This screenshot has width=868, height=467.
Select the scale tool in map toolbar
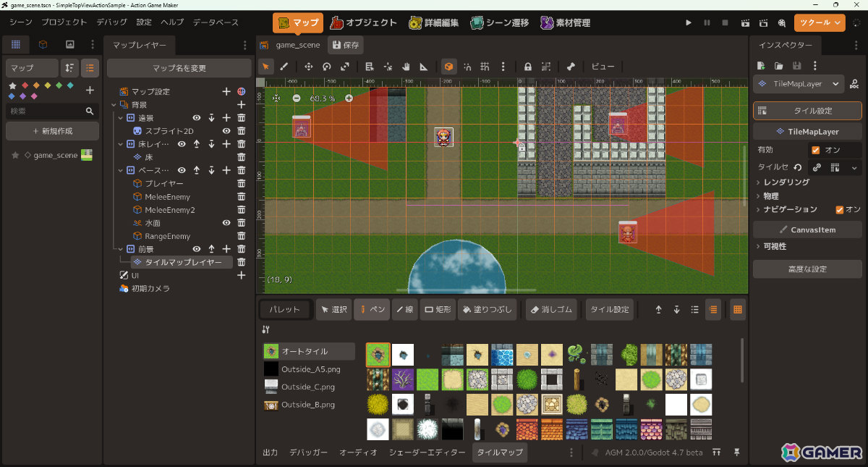click(345, 67)
